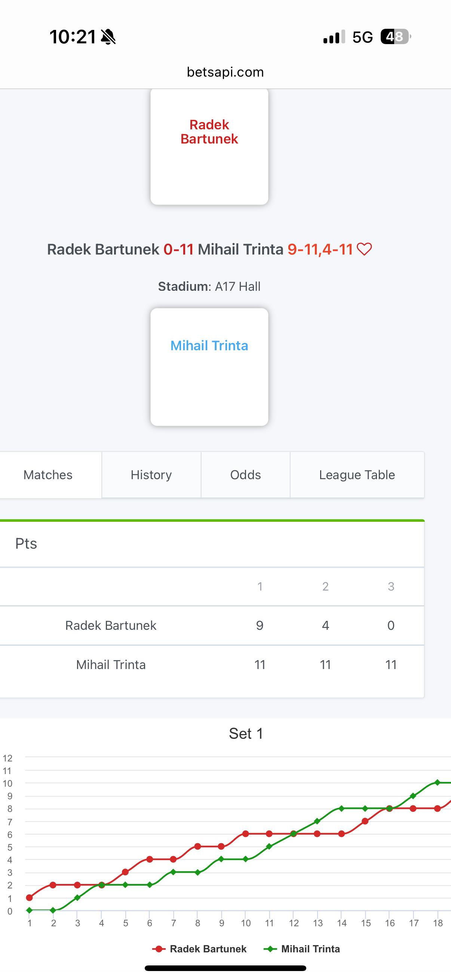This screenshot has width=451, height=980.
Task: View the League Table tab
Action: 357,475
